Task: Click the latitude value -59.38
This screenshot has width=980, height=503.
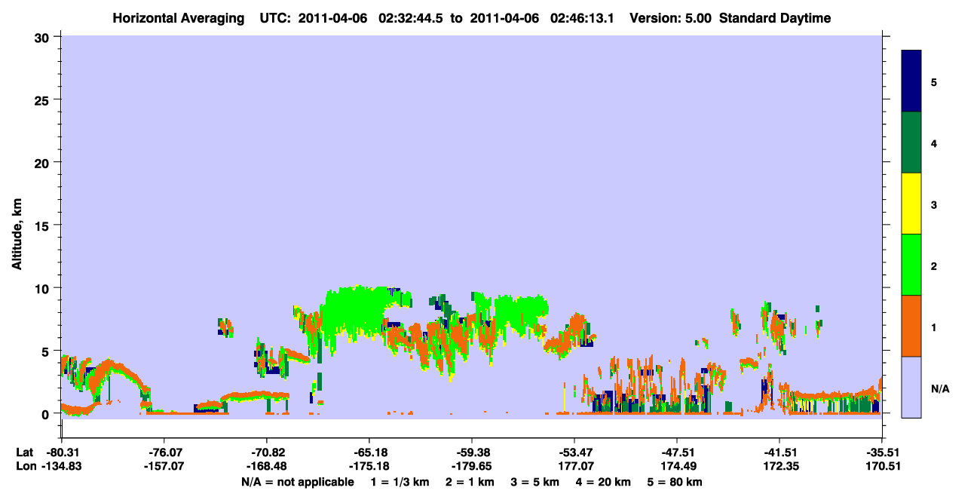Action: (472, 452)
